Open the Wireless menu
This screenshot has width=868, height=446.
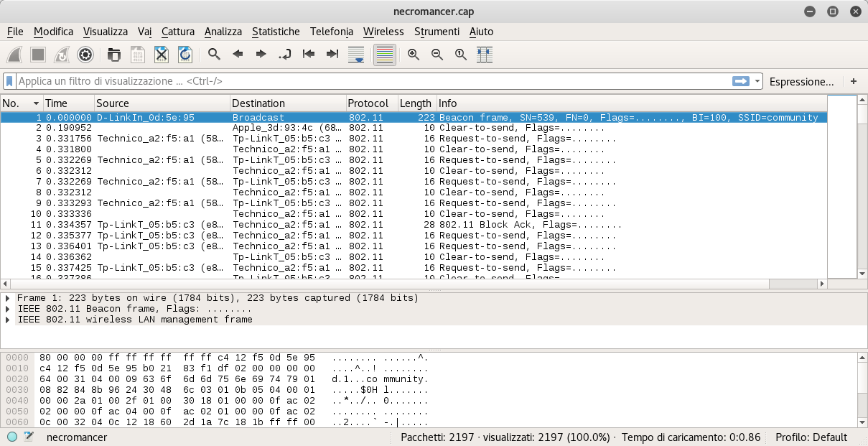click(x=383, y=32)
